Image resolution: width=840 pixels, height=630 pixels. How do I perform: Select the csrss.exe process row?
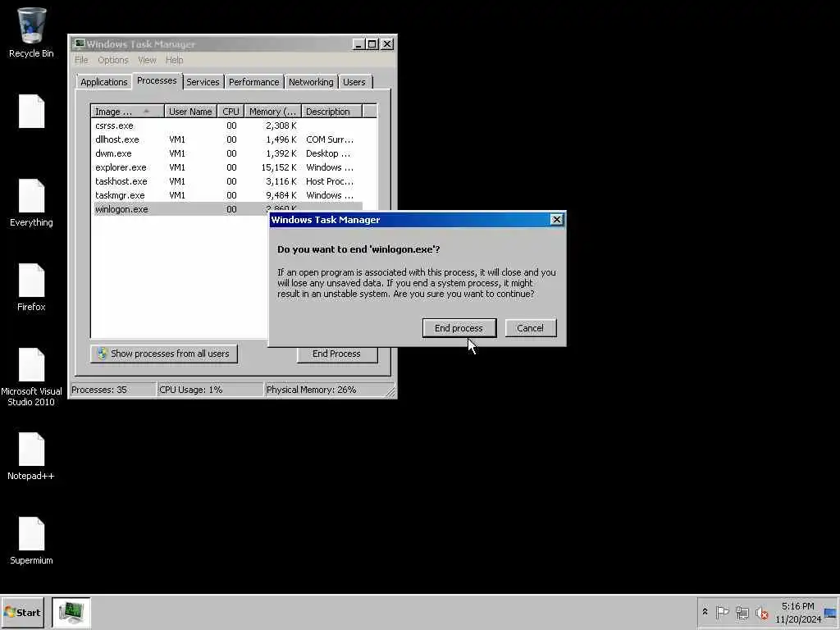point(228,126)
